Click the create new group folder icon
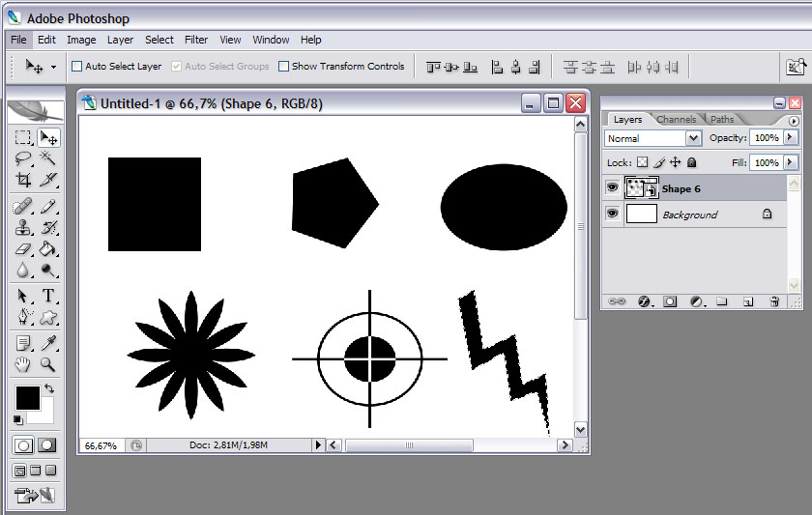 722,301
